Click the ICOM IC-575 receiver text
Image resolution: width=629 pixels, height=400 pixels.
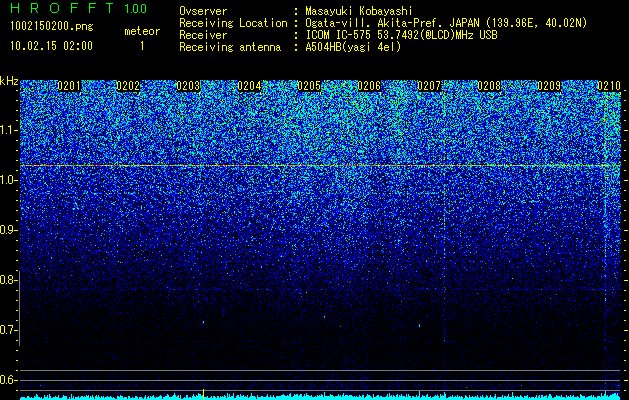401,35
